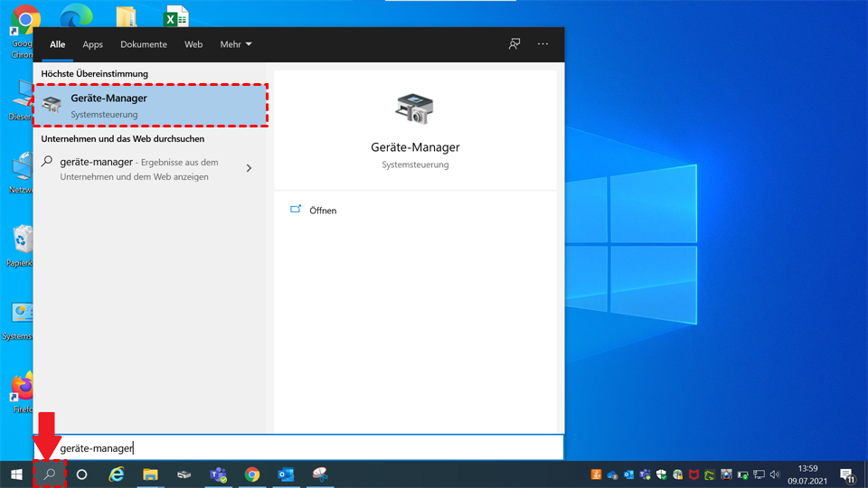Open the notification center with 11 notifications
The width and height of the screenshot is (868, 488).
coord(847,474)
